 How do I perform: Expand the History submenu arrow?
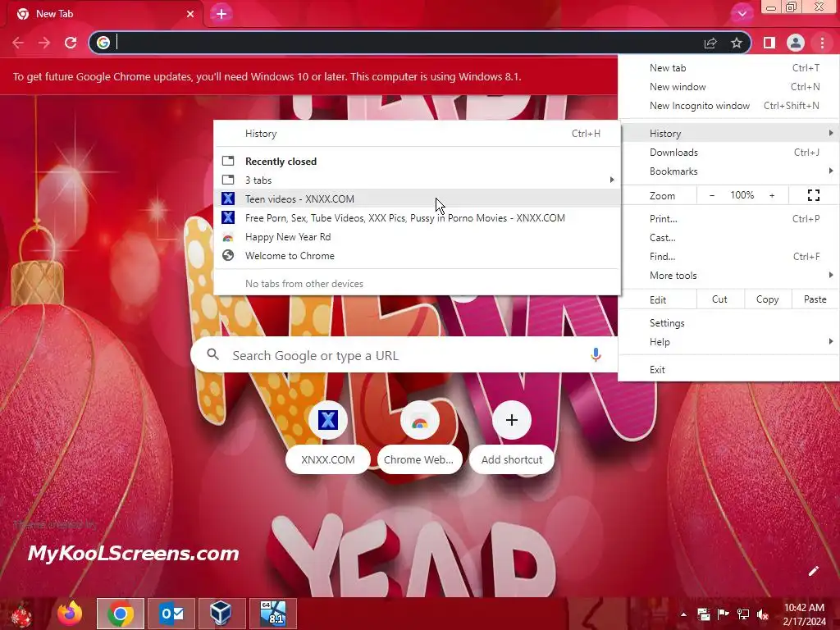(830, 133)
